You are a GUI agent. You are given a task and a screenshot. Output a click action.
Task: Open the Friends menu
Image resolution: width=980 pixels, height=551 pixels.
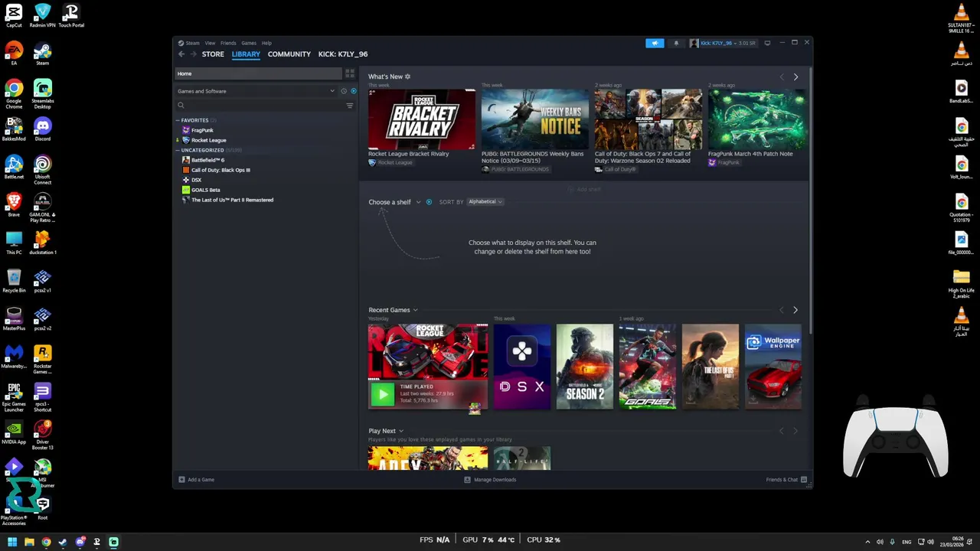coord(228,43)
